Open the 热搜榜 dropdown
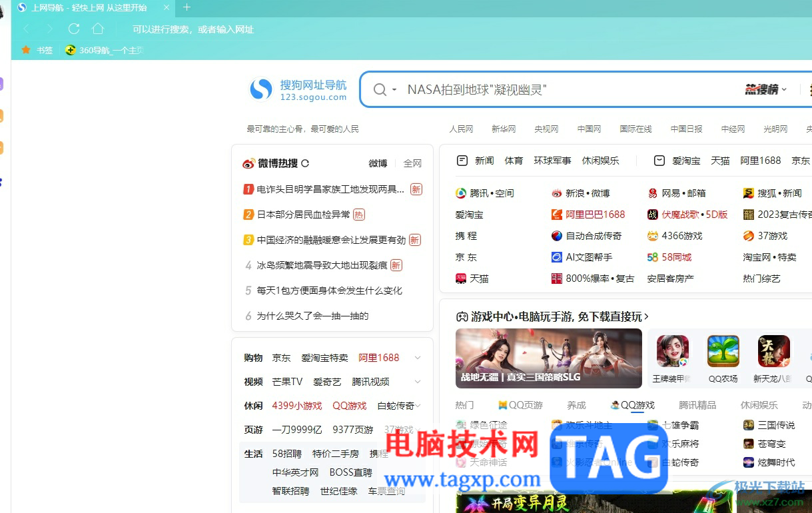The image size is (812, 513). pyautogui.click(x=766, y=89)
